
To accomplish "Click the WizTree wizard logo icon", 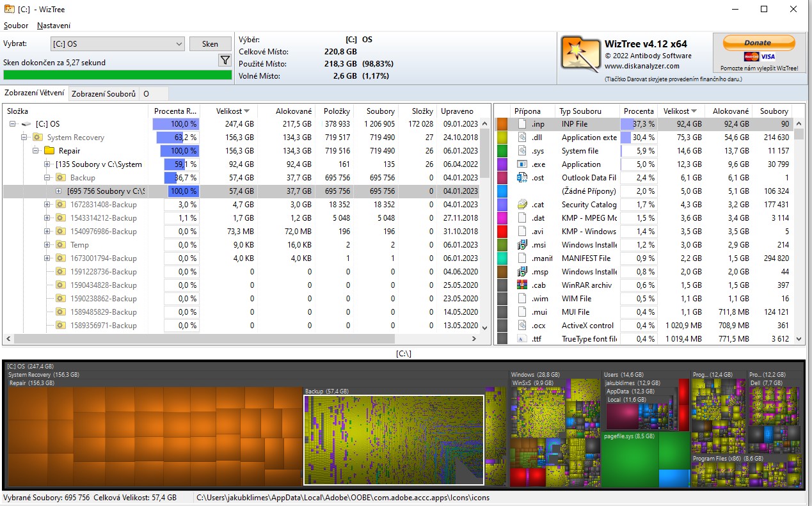I will coord(580,52).
